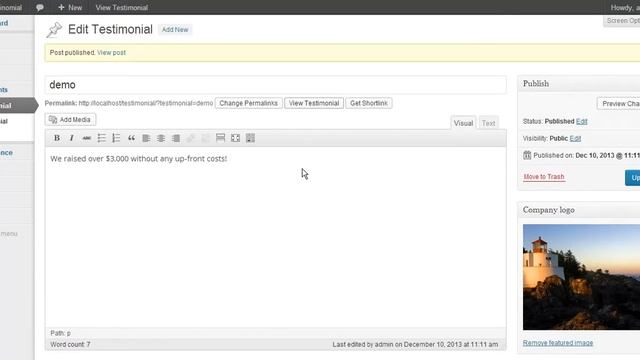Click the pushpin icon beside Edit Testimonial
This screenshot has height=360, width=640.
(54, 30)
